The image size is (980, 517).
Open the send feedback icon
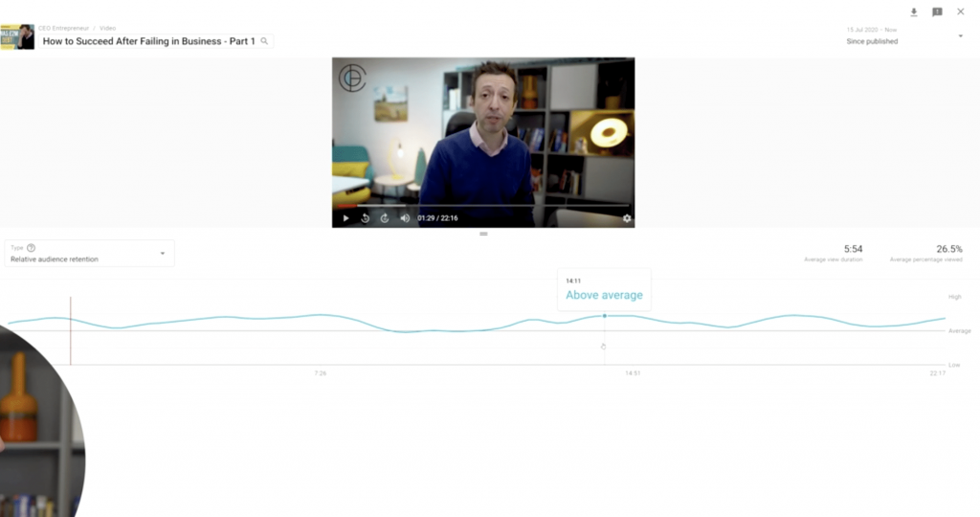(x=937, y=11)
